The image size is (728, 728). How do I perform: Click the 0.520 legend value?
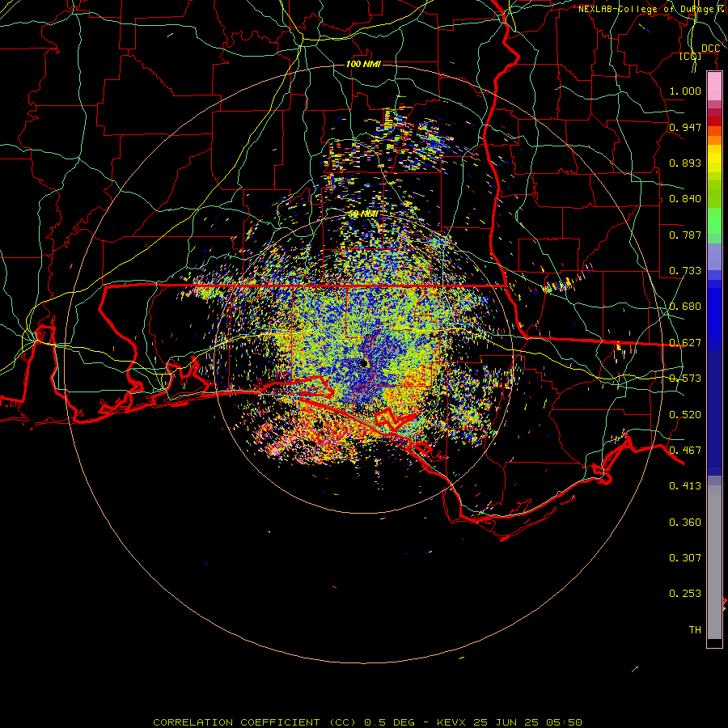[x=685, y=415]
